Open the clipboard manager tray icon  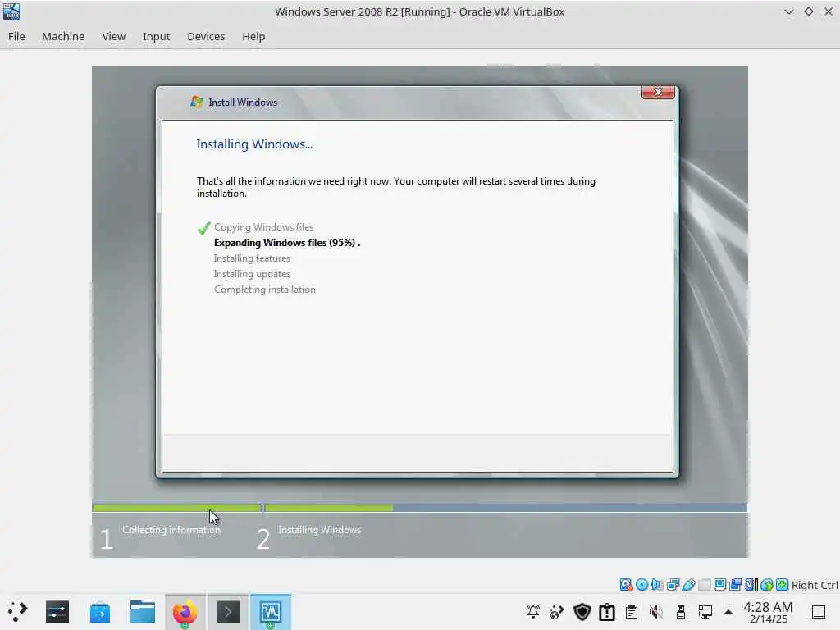(632, 612)
